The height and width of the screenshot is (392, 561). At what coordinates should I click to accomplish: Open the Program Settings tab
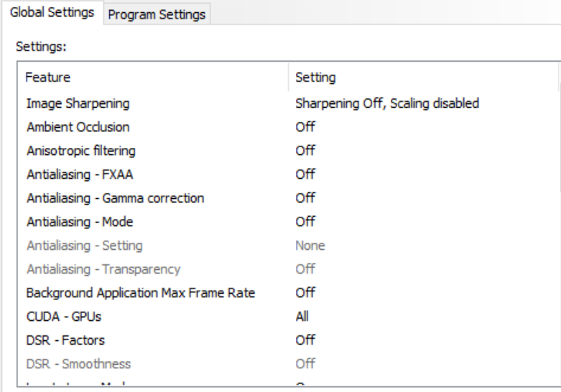coord(157,14)
